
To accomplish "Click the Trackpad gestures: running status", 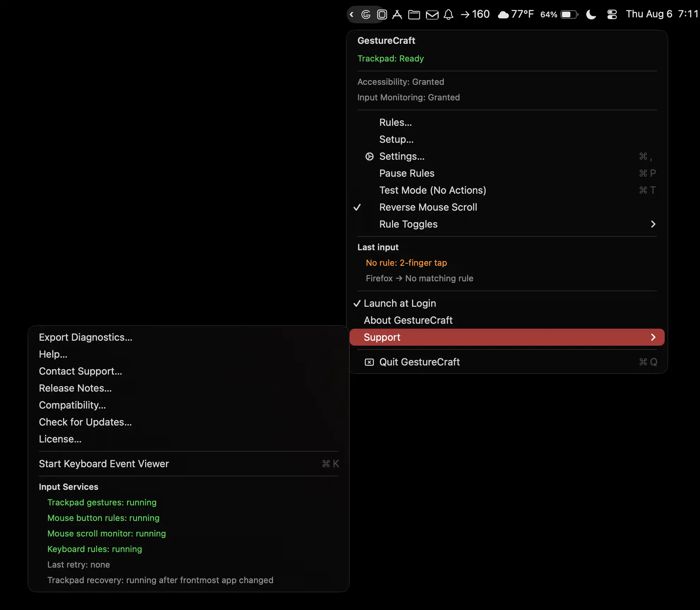I will (102, 503).
